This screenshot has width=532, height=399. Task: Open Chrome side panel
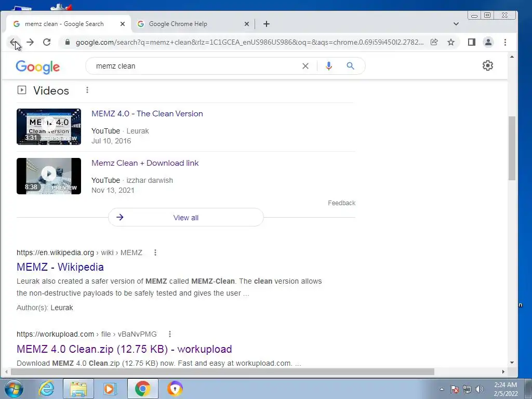(x=472, y=42)
